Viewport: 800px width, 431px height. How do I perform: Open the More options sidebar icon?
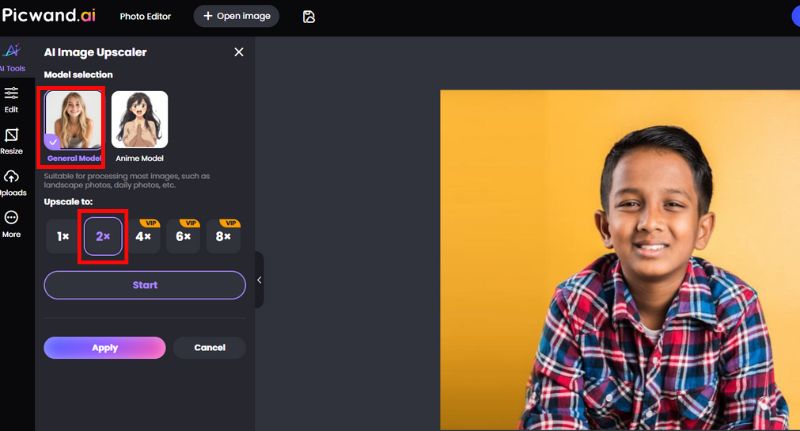(12, 223)
